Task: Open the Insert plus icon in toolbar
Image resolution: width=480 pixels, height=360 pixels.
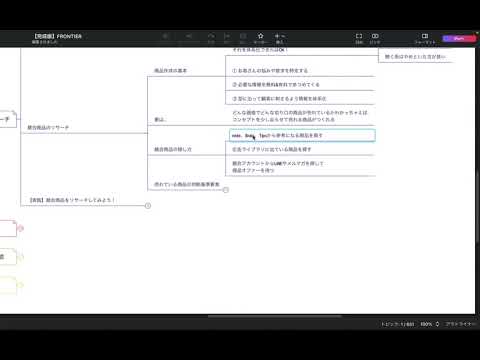Action: 279,36
